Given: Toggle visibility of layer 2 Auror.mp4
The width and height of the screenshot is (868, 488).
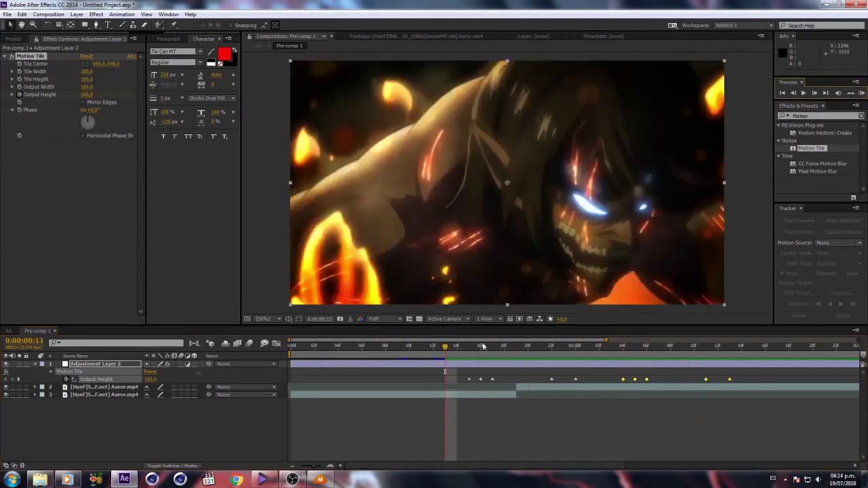Looking at the screenshot, I should tap(6, 387).
